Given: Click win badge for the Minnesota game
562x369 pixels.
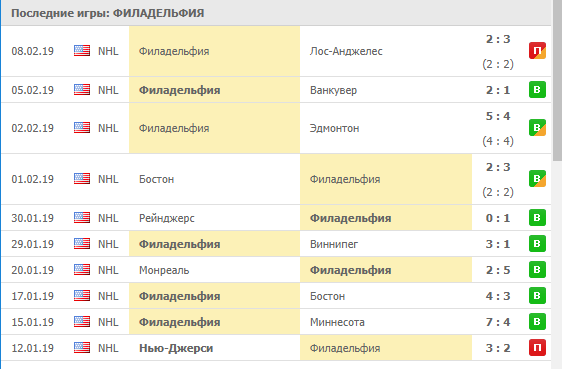Looking at the screenshot, I should [x=537, y=322].
